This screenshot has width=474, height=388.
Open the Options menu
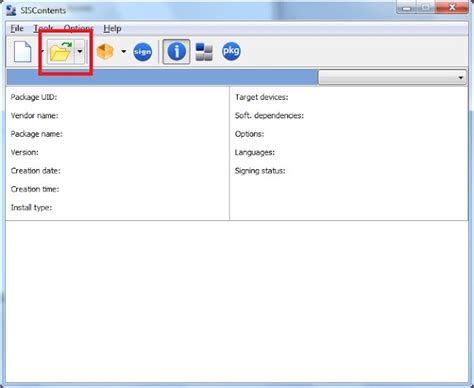click(79, 29)
